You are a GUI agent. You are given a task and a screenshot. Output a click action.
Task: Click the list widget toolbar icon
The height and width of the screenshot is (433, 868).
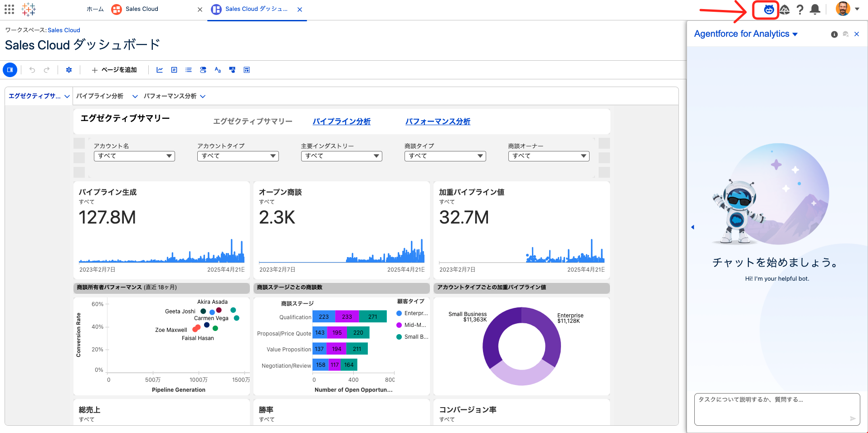coord(189,70)
